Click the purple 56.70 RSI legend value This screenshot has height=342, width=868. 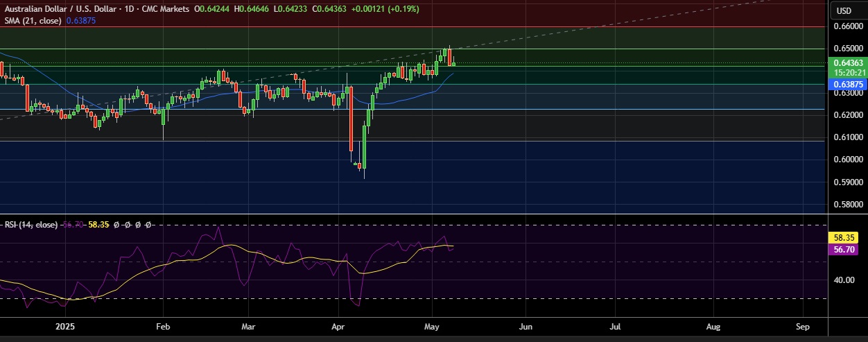[73, 225]
